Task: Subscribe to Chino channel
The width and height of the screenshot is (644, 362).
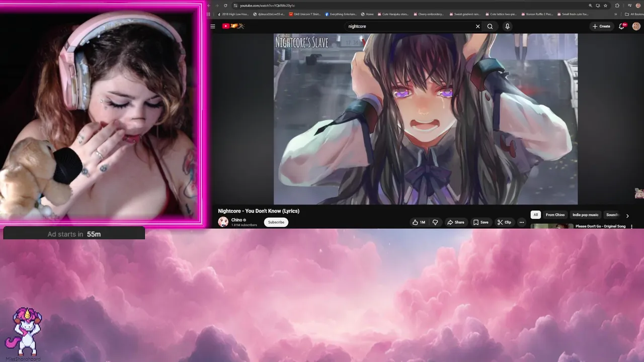Action: click(276, 222)
